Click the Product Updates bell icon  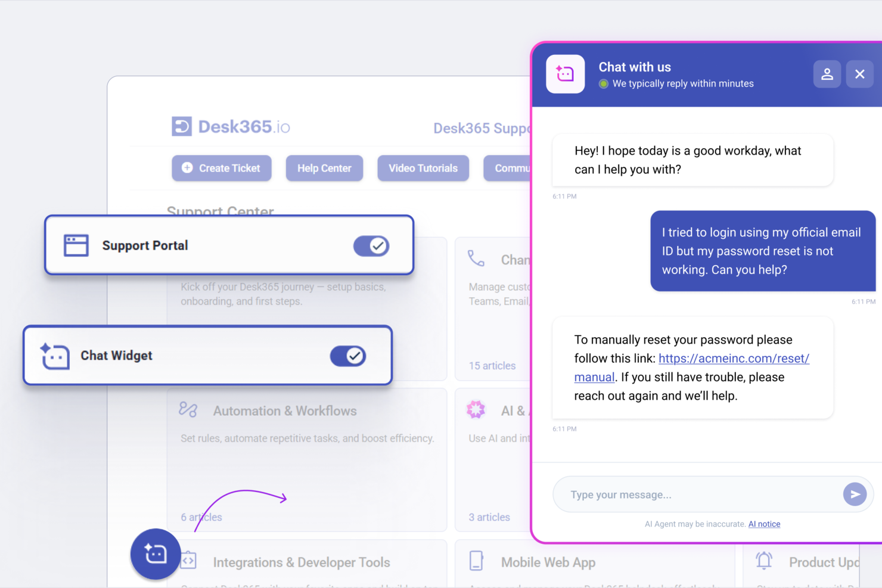763,561
